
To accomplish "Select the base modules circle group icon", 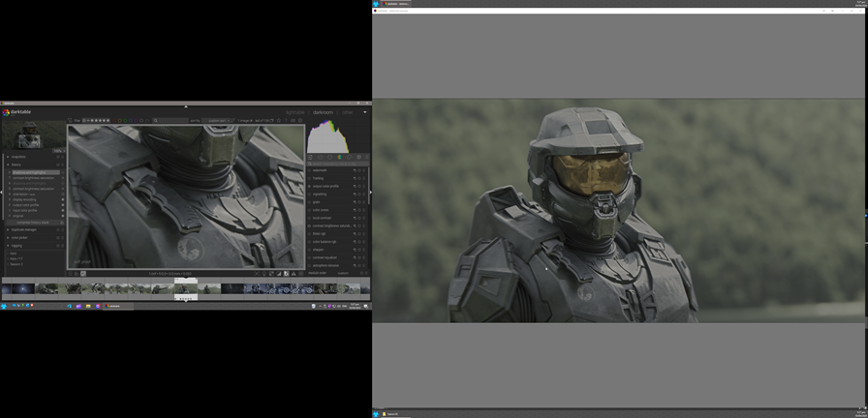I will tap(330, 157).
